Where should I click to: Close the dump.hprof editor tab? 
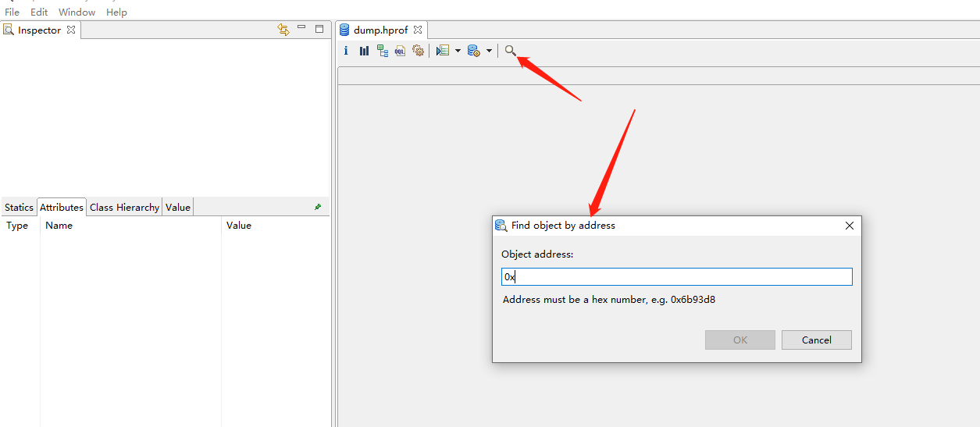[418, 30]
